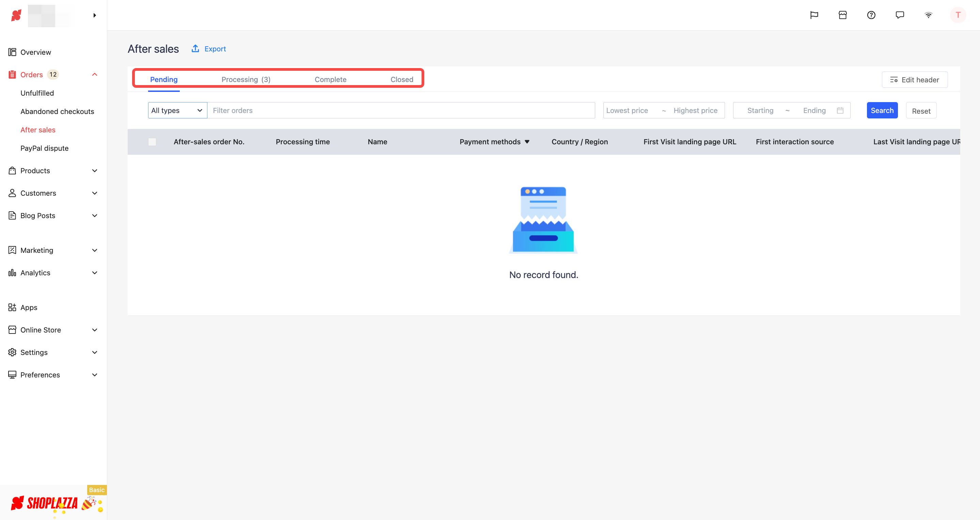
Task: Expand the Products menu chevron
Action: coord(95,171)
